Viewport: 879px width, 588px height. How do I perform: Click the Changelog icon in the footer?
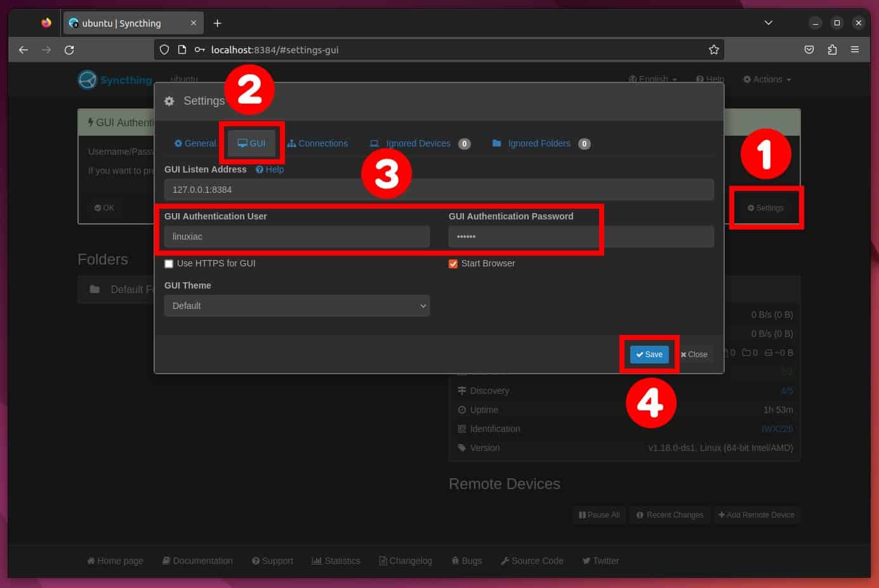pyautogui.click(x=383, y=561)
